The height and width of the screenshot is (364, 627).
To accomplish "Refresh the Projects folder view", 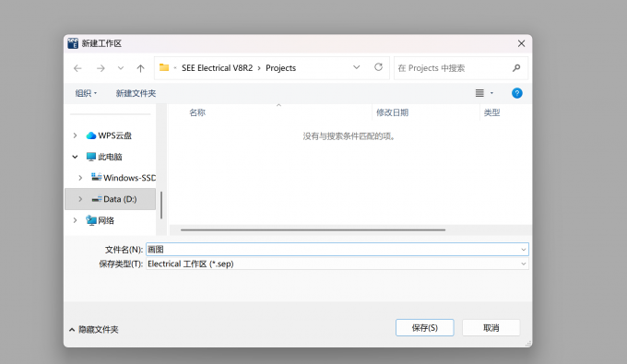I will coord(378,67).
